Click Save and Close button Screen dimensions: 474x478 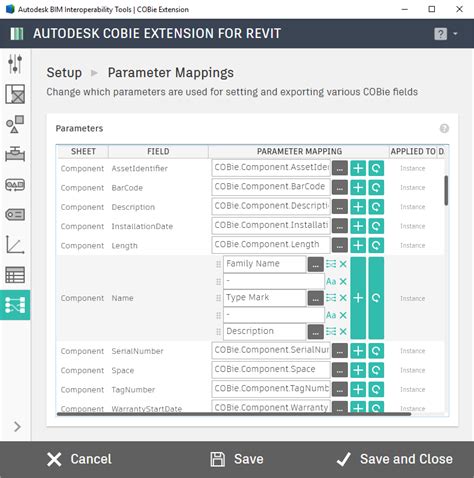(394, 459)
